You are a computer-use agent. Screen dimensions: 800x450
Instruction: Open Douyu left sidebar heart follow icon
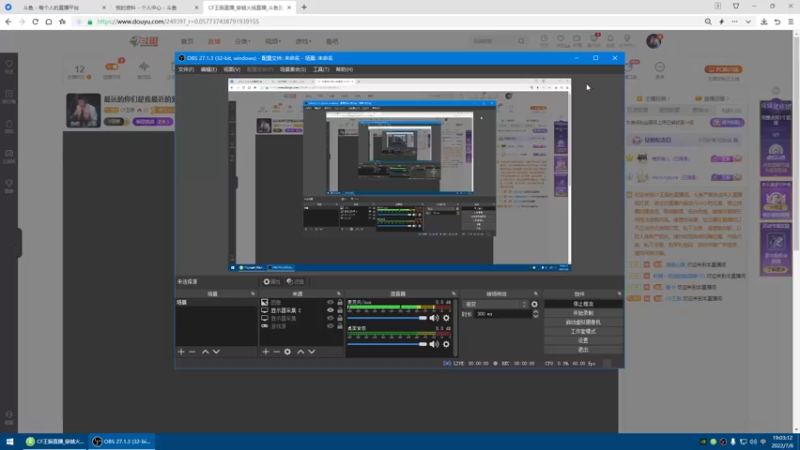[9, 66]
